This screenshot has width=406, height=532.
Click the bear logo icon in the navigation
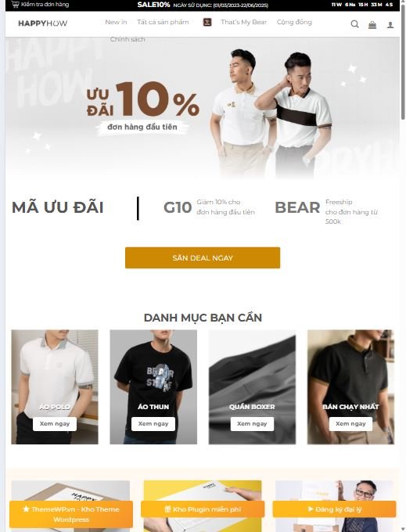pyautogui.click(x=207, y=23)
